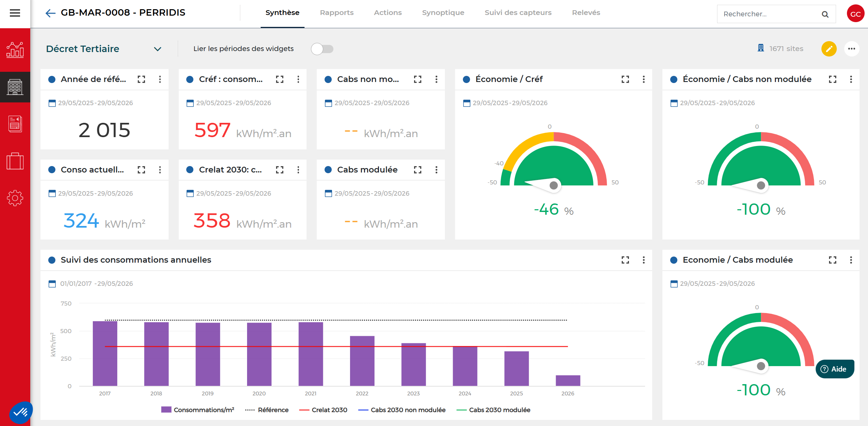
Task: Open the dashboard more options ellipsis menu
Action: click(851, 49)
